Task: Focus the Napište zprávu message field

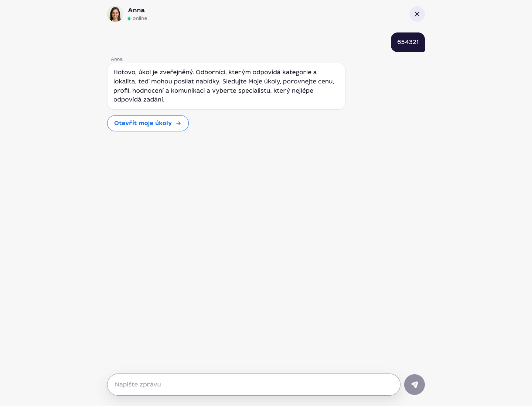Action: 254,385
